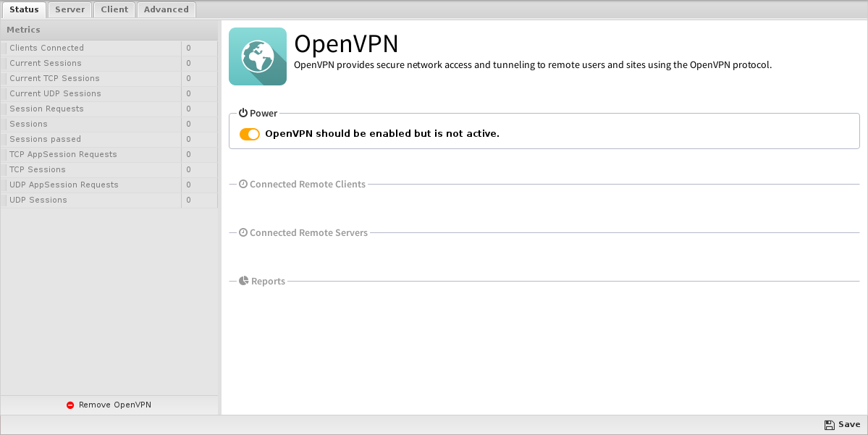Toggle the OpenVPN power switch off

click(x=250, y=134)
